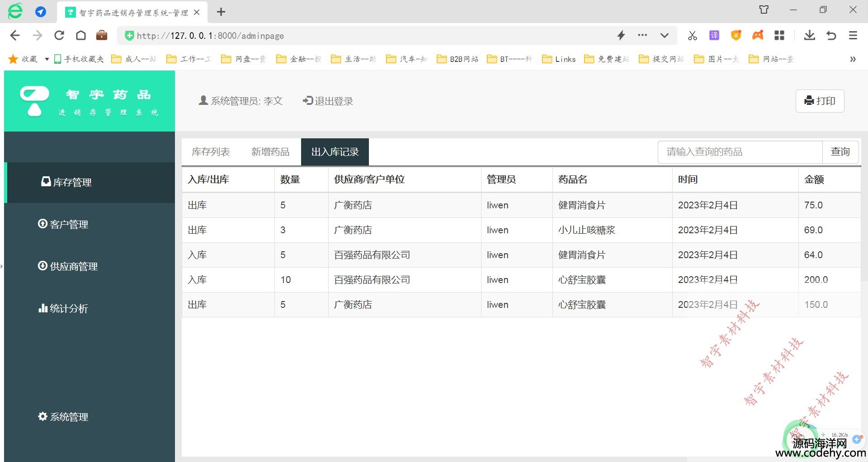Open the favorites dropdown arrow
868x462 pixels.
click(x=47, y=59)
